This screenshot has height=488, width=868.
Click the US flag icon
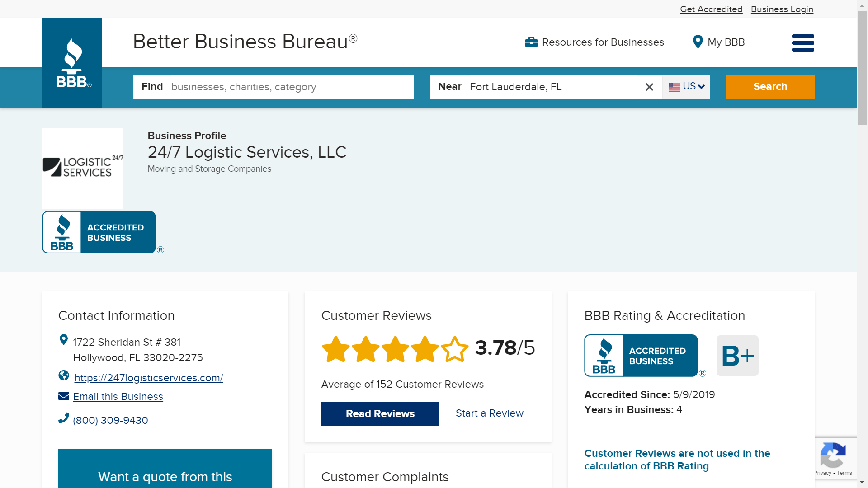point(674,87)
